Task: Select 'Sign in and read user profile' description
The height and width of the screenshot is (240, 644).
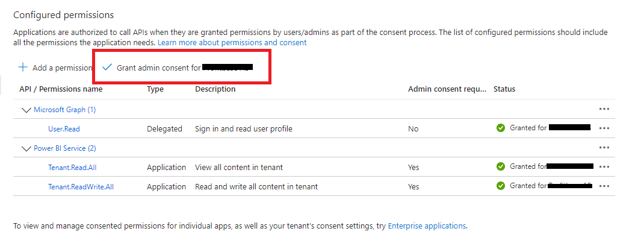Action: pos(244,129)
